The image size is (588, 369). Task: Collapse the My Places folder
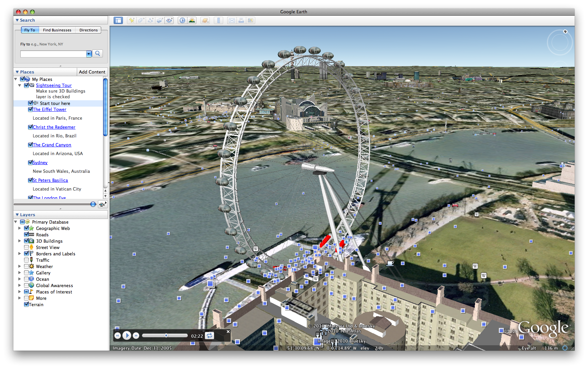(16, 79)
